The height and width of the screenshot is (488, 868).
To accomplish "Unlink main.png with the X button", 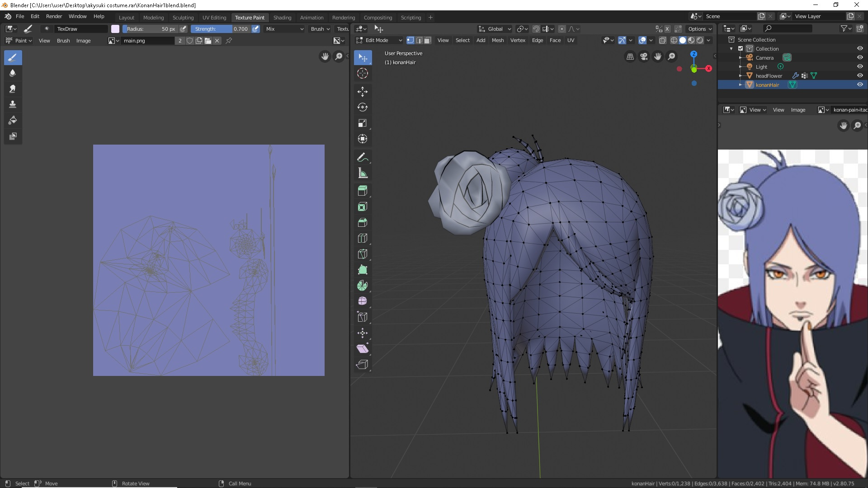I will click(x=217, y=41).
